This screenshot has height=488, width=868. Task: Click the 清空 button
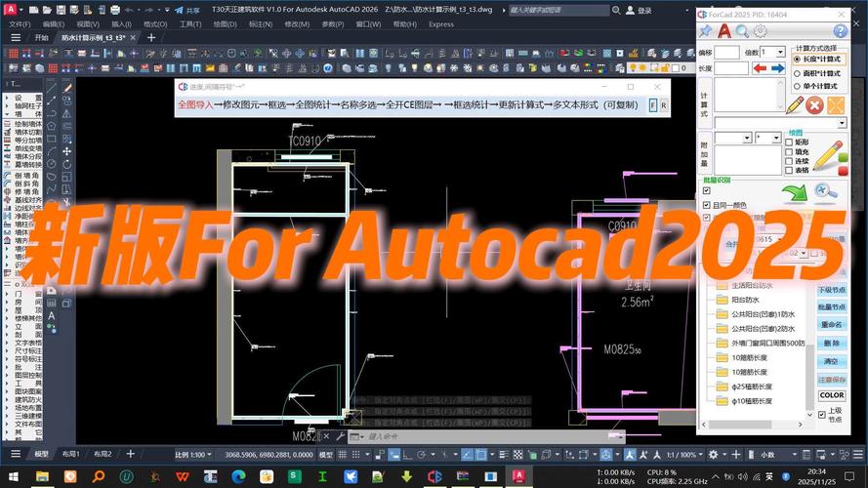[832, 361]
